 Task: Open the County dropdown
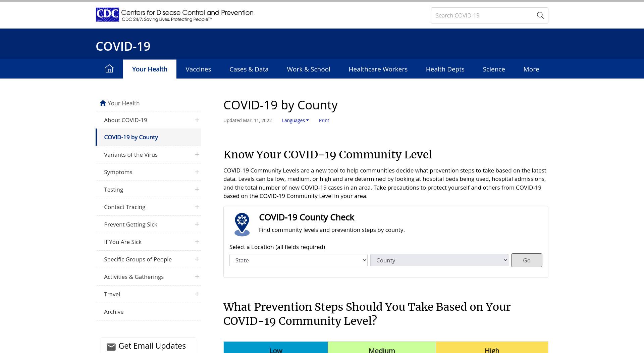tap(439, 260)
